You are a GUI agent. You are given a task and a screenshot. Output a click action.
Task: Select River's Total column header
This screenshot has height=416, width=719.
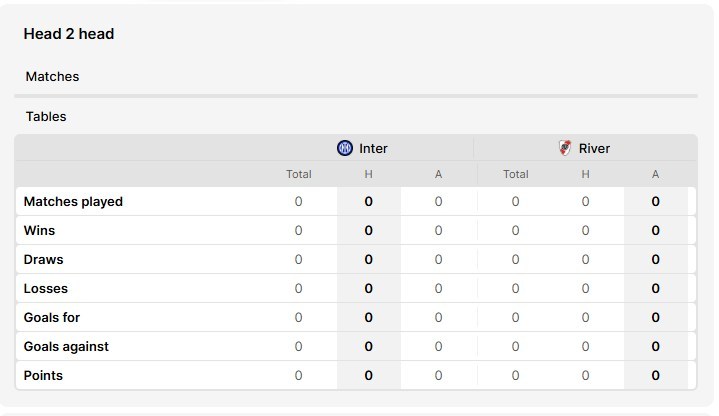pyautogui.click(x=515, y=174)
